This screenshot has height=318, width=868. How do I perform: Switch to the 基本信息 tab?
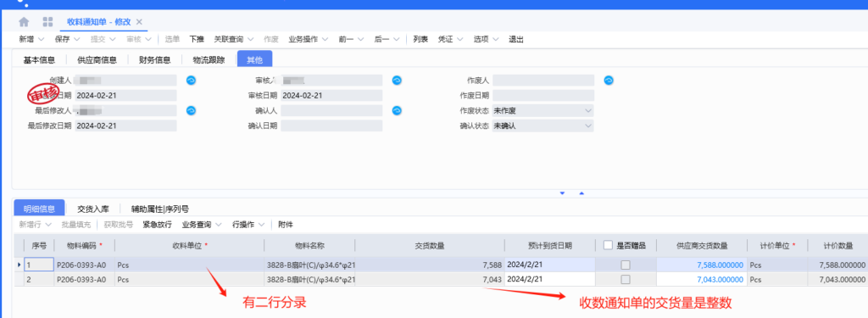pos(39,60)
